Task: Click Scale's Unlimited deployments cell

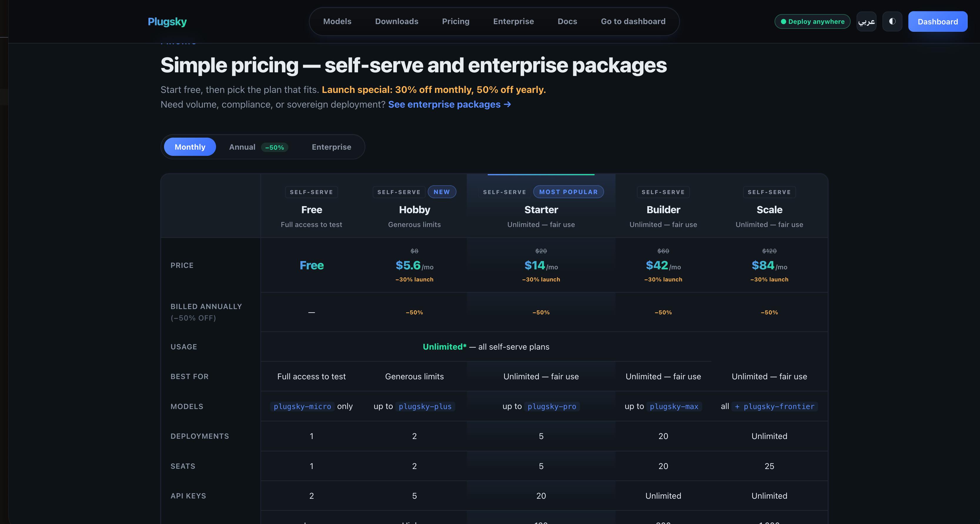Action: [769, 436]
